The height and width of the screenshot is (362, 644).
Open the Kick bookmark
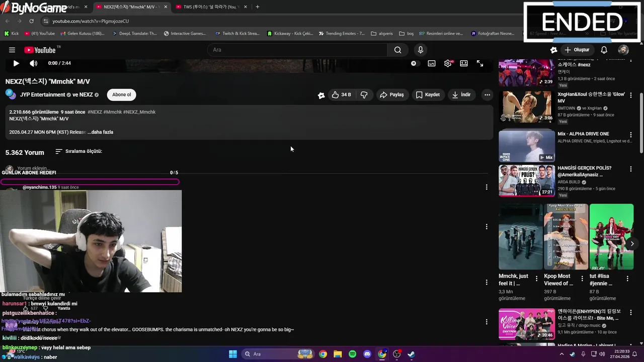[12, 34]
